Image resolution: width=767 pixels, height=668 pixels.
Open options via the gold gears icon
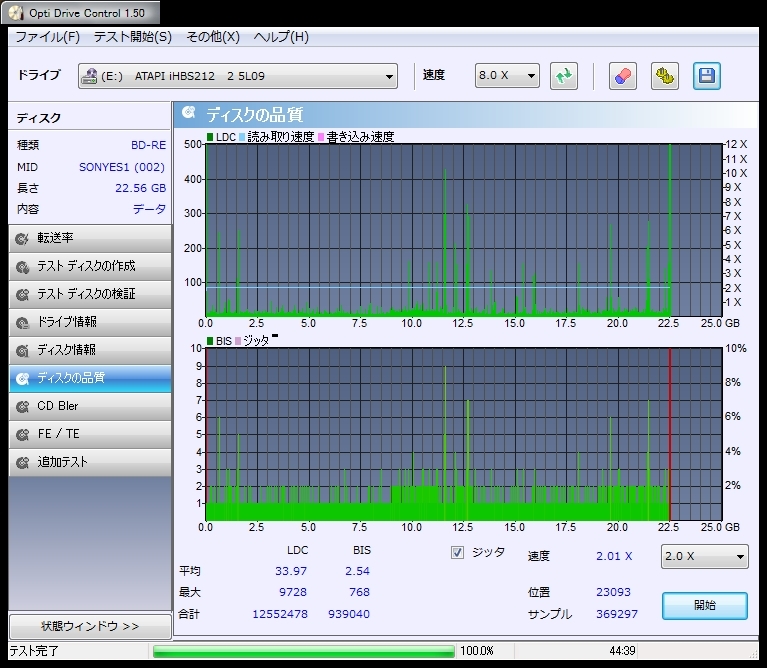(x=664, y=76)
